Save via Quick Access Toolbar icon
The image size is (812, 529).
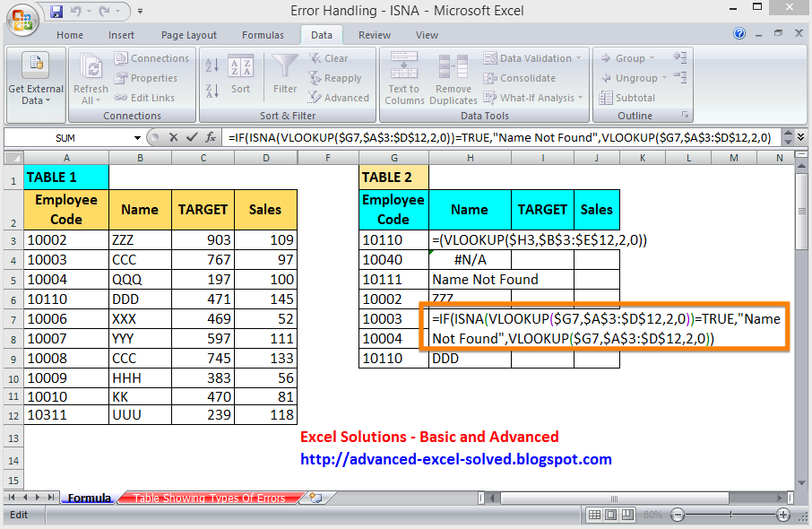56,11
